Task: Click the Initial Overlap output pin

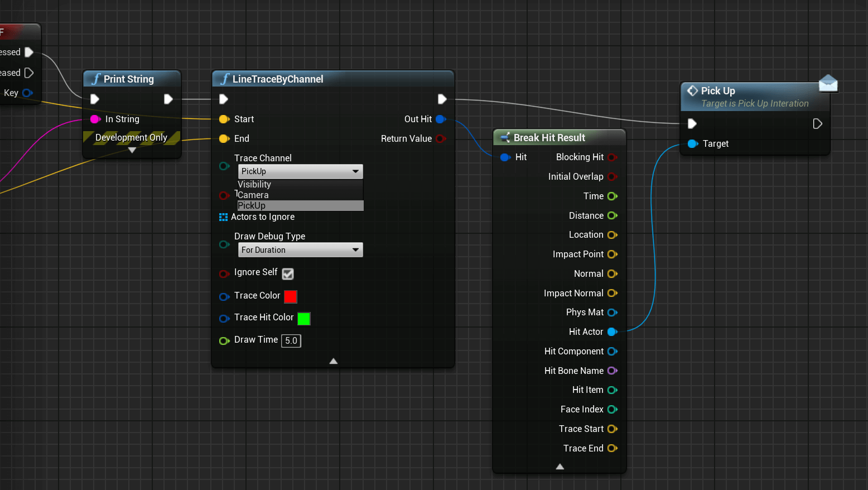Action: [x=613, y=177]
